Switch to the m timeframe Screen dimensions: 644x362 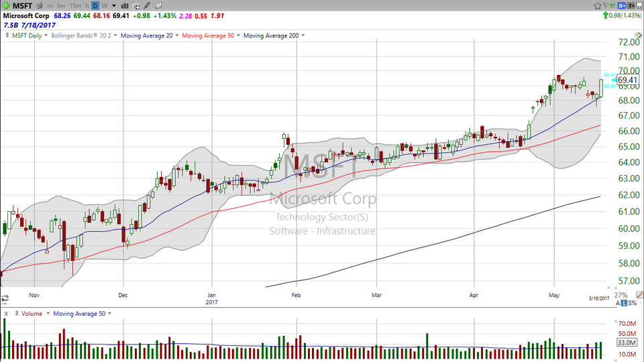(50, 6)
